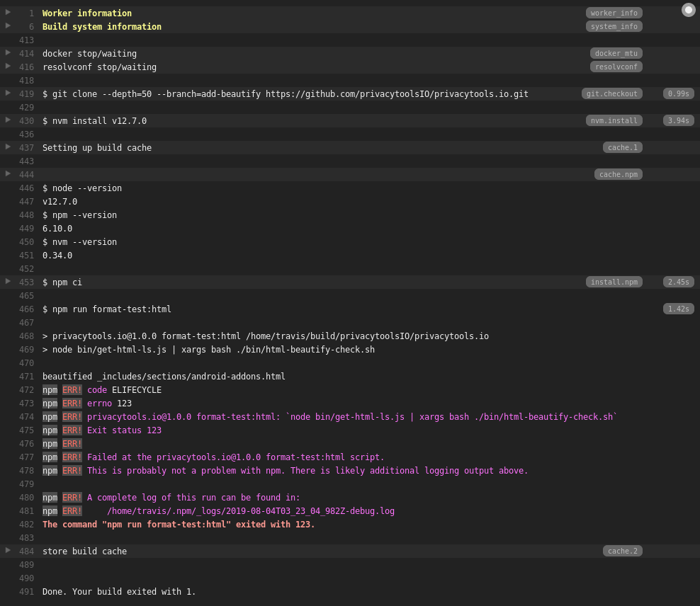Viewport: 700px width, 606px height.
Task: Click the 'Failed at the privacytools.io@1.0.0' line
Action: pos(213,457)
